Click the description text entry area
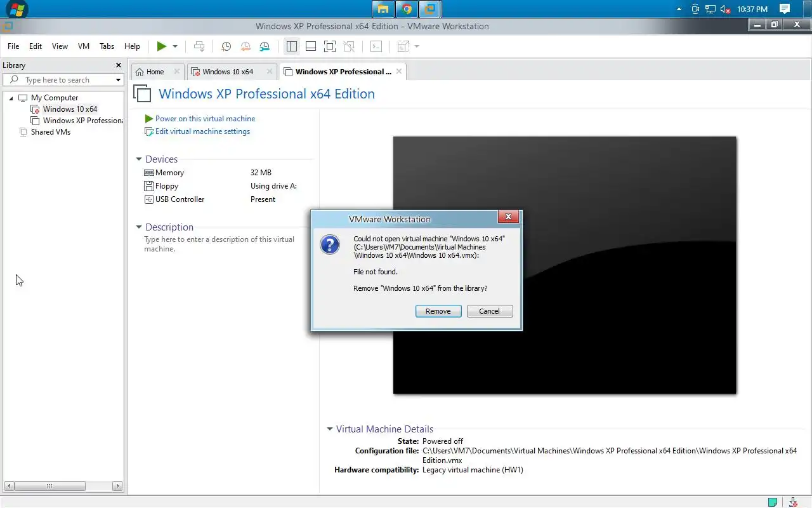This screenshot has height=508, width=812. (219, 244)
